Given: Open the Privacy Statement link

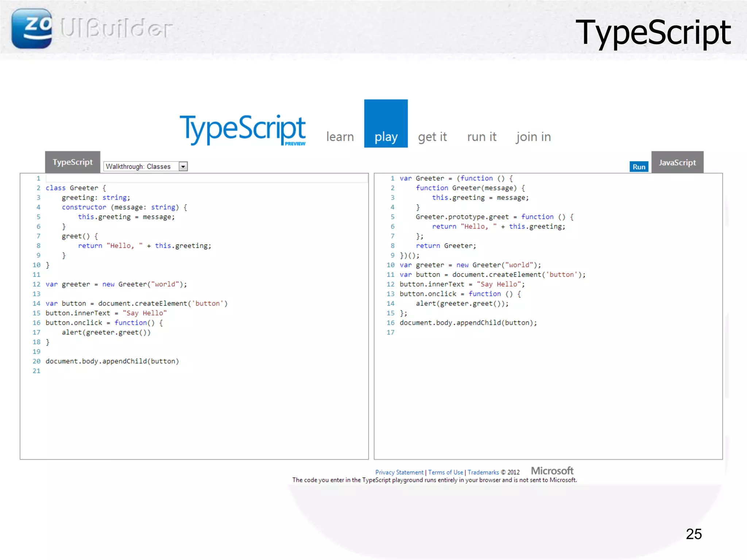Looking at the screenshot, I should (x=399, y=472).
